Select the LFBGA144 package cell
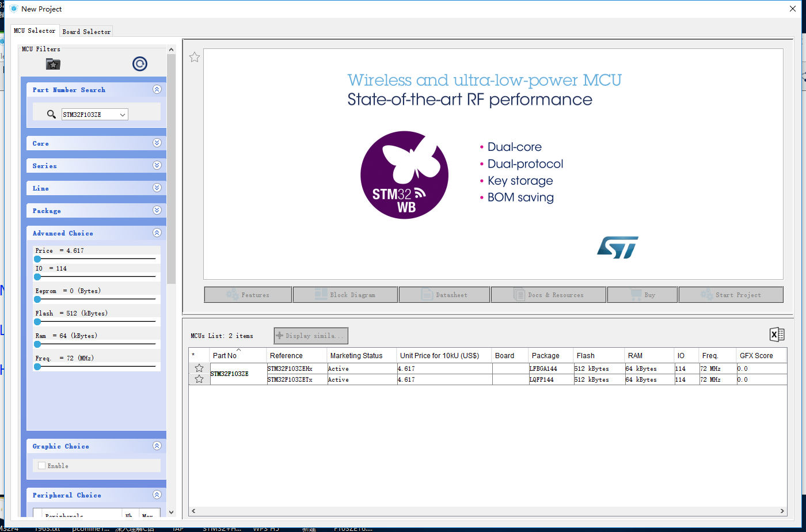The height and width of the screenshot is (532, 806). point(552,368)
